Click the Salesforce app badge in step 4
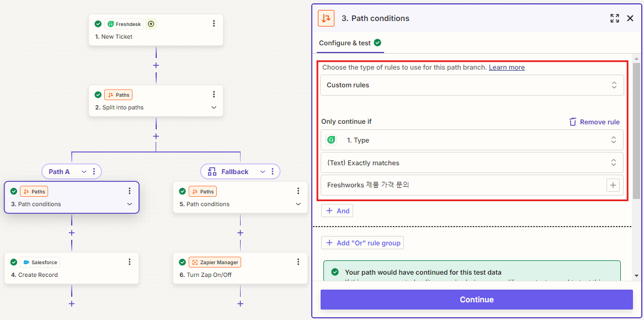 (40, 261)
